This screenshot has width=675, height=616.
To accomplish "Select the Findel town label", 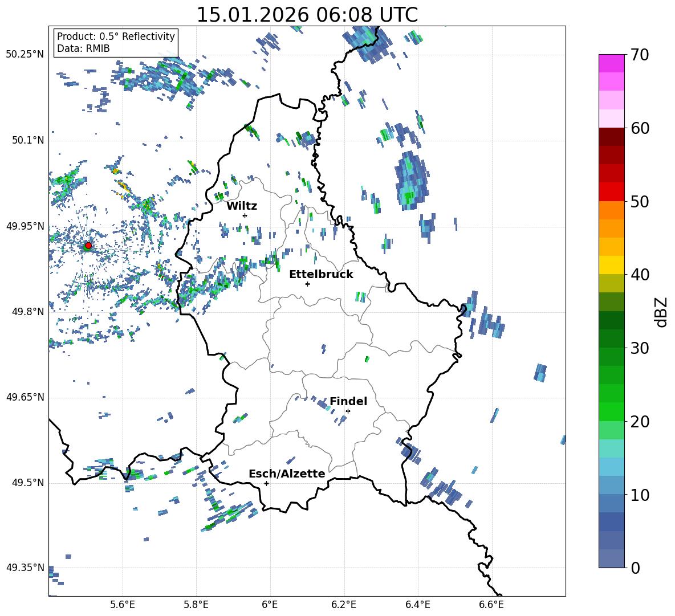I will [x=348, y=401].
